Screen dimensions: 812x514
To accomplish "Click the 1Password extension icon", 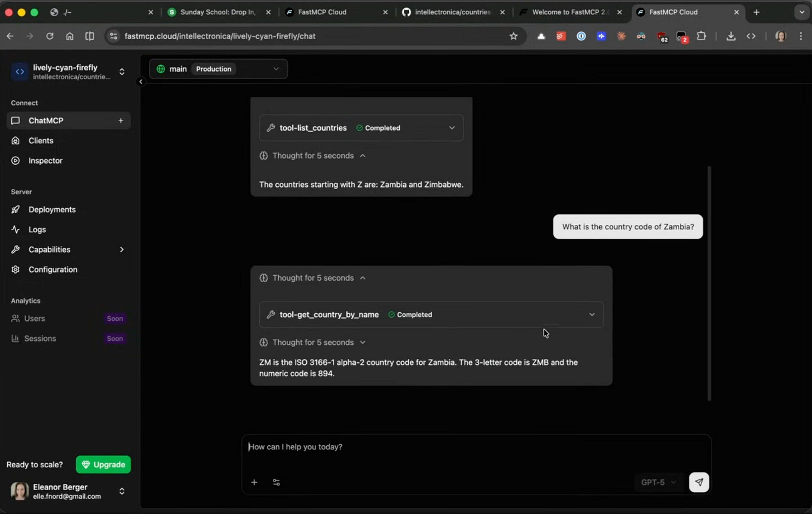I will [x=581, y=36].
